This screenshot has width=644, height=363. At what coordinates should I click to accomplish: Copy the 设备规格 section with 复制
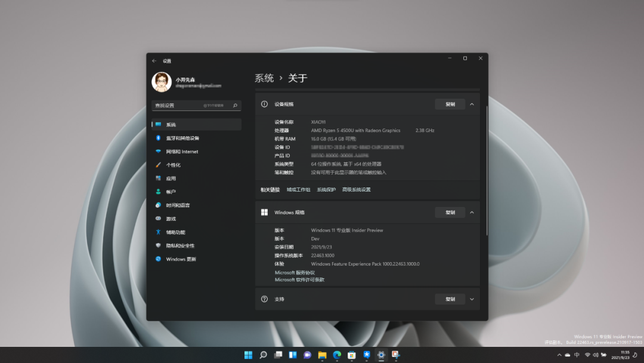[450, 104]
